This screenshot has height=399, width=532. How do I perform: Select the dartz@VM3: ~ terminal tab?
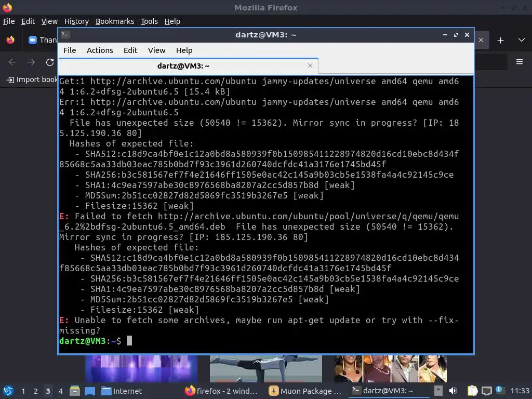pos(189,66)
